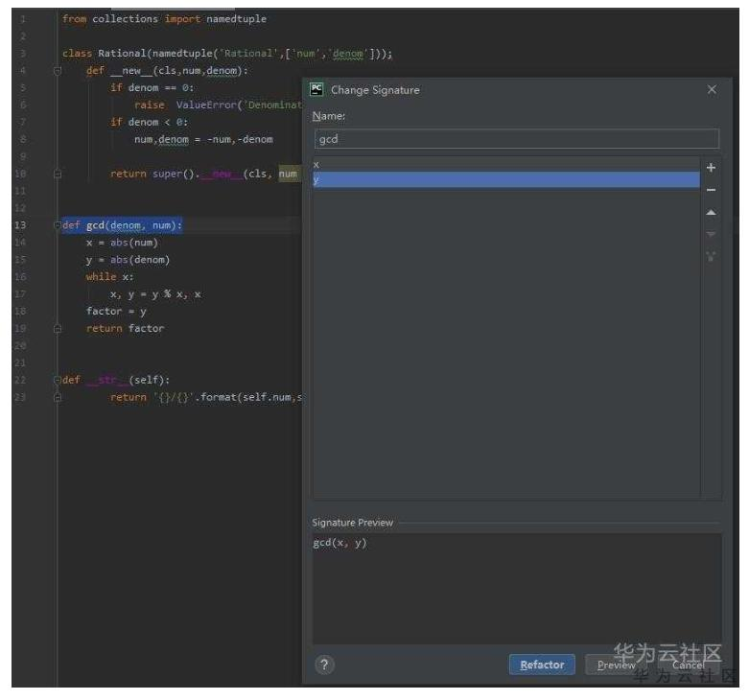The width and height of the screenshot is (749, 700).
Task: Add a parameter with the plus icon
Action: [711, 168]
